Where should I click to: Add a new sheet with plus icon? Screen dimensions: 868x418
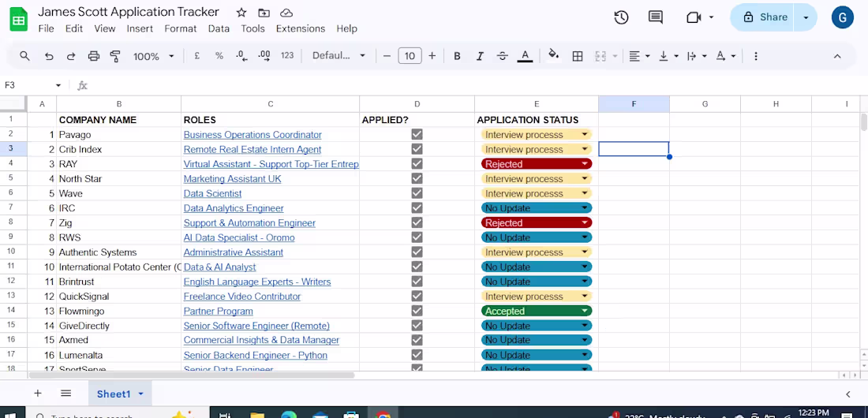tap(38, 394)
